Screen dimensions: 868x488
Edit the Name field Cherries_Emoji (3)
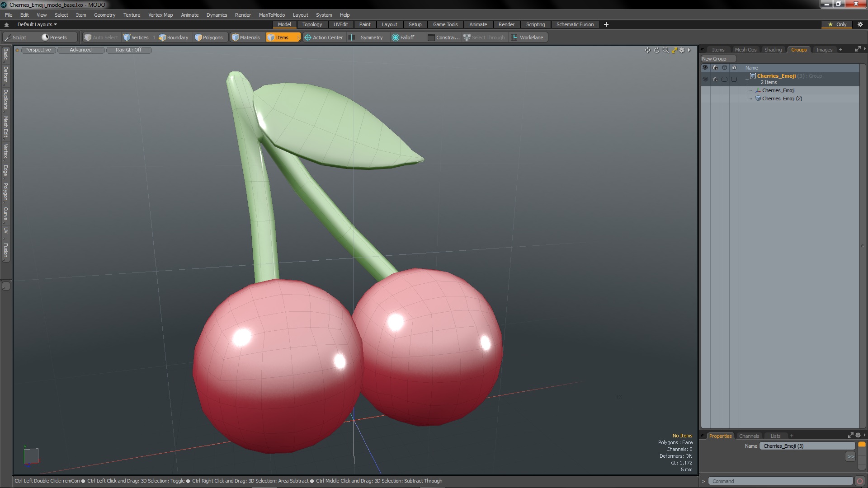tap(807, 446)
